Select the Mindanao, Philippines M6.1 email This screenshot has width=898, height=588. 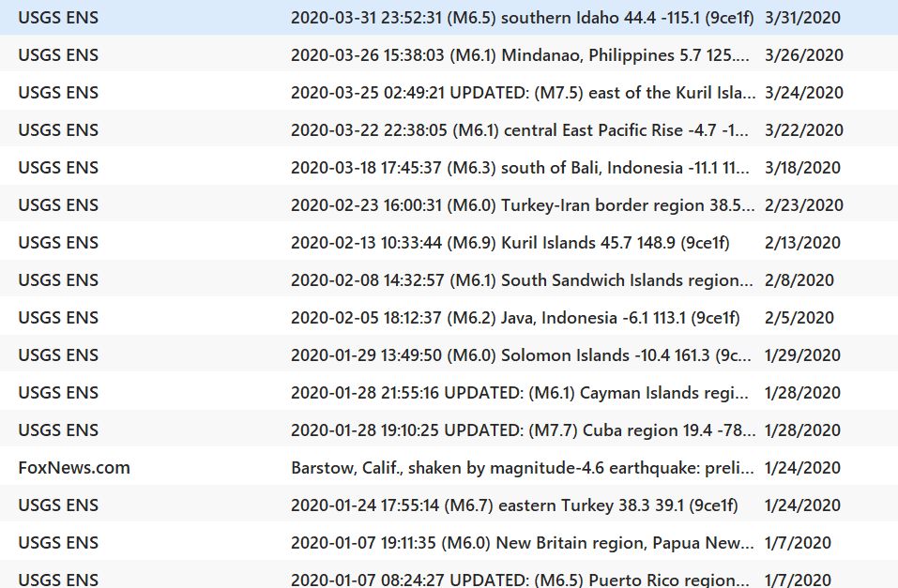(522, 55)
